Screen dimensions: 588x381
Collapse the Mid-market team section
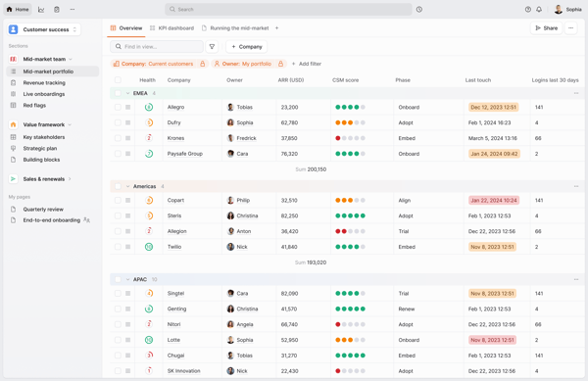click(x=71, y=59)
